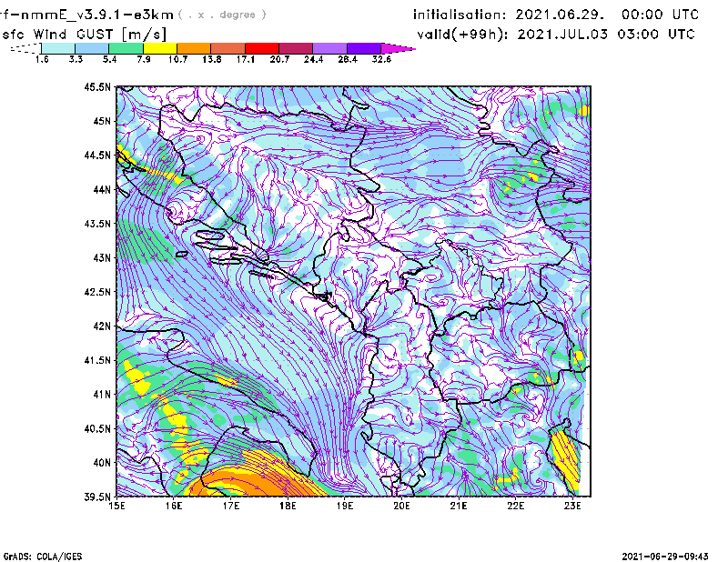This screenshot has width=728, height=562.
Task: Select the violet legend swatch after 28.4
Action: (363, 48)
